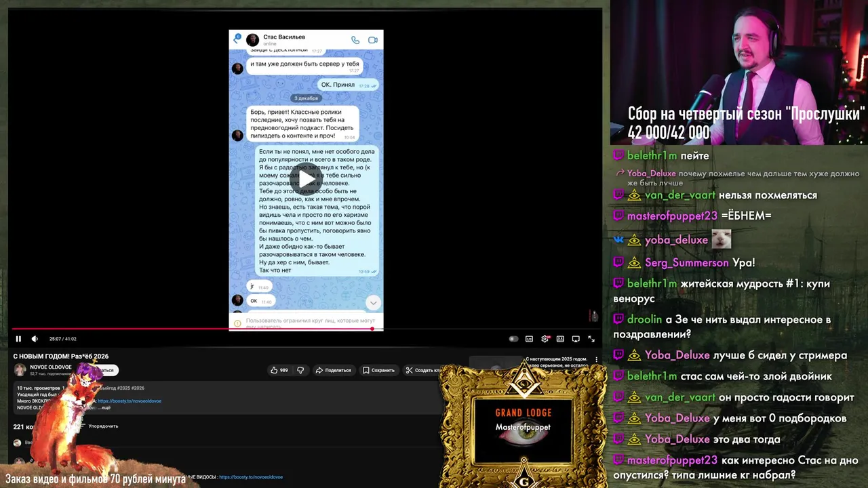Click the Telegram voice call phone icon
Image resolution: width=868 pixels, height=488 pixels.
(355, 40)
